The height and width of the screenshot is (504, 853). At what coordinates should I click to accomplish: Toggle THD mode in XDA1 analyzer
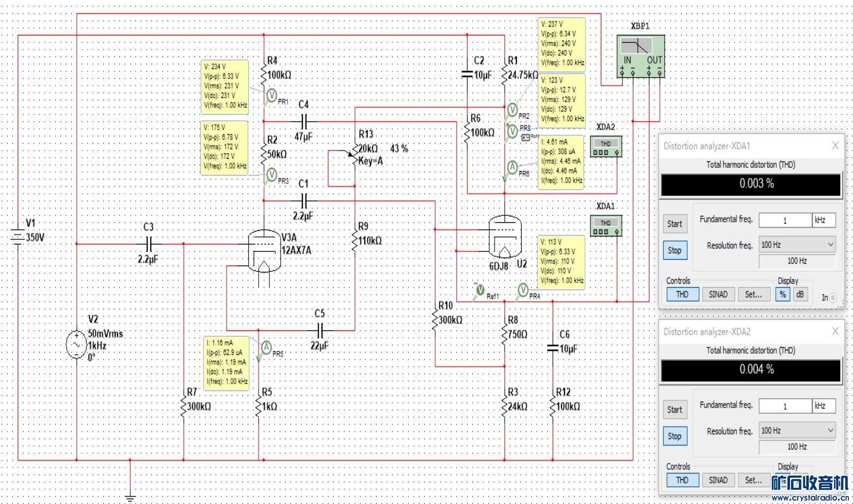(x=682, y=294)
